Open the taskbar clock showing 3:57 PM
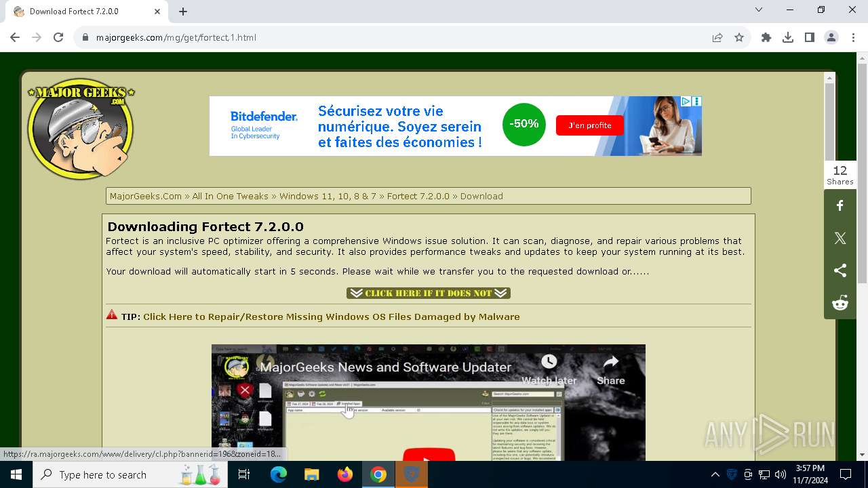868x488 pixels. pyautogui.click(x=810, y=474)
